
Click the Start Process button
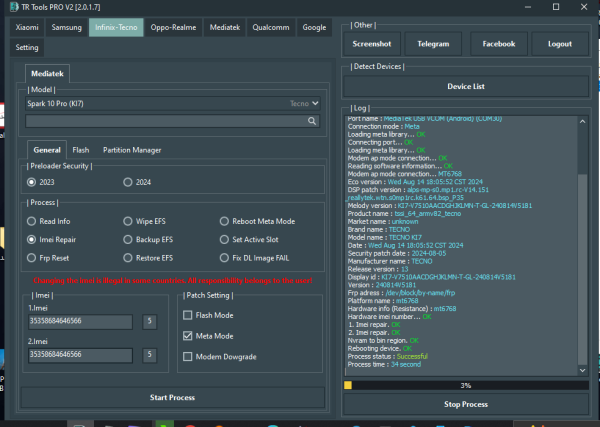173,398
